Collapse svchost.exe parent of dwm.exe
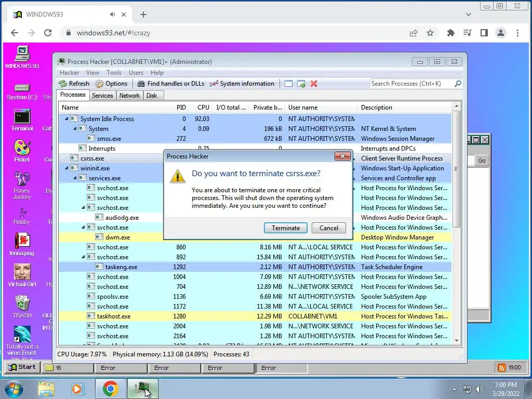 [83, 227]
